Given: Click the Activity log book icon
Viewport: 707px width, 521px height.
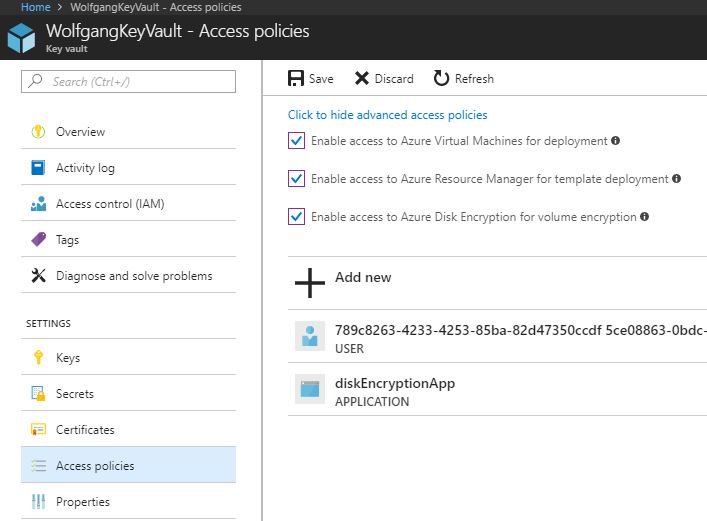Looking at the screenshot, I should tap(38, 167).
